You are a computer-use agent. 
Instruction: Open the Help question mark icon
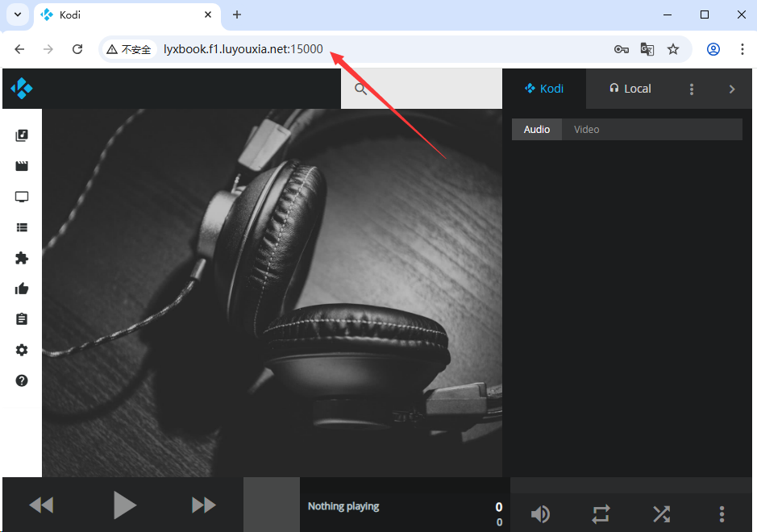pos(22,380)
